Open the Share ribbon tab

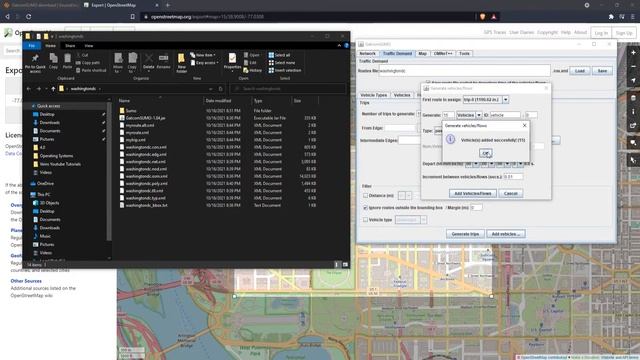point(70,46)
